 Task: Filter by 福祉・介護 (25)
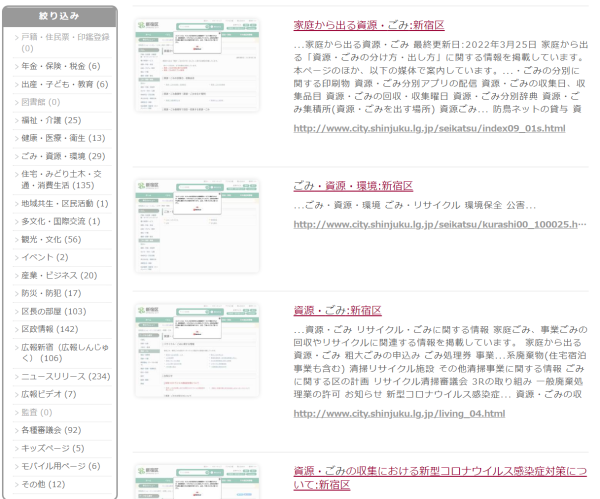[x=51, y=120]
